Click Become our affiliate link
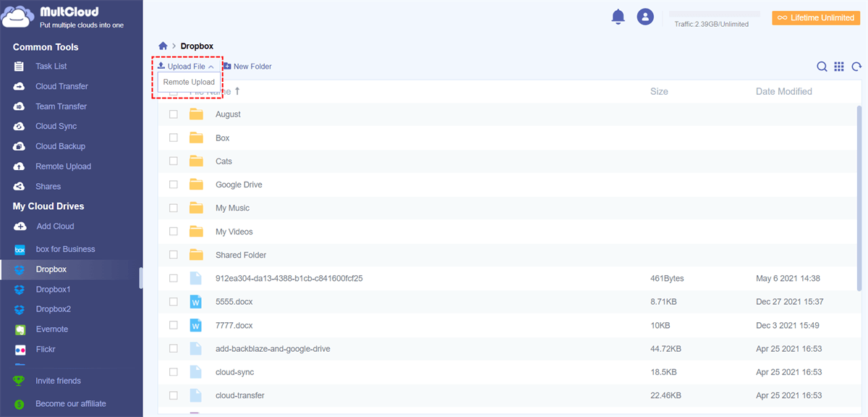 click(71, 404)
